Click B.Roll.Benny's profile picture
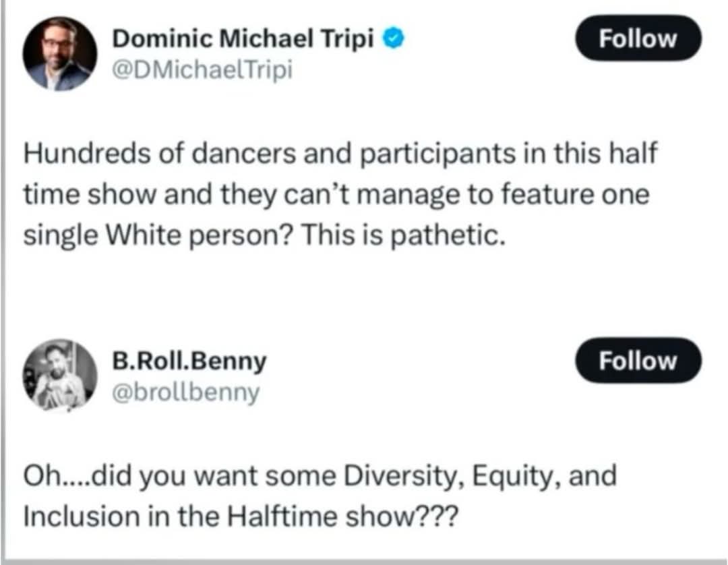728x565 pixels. (59, 376)
